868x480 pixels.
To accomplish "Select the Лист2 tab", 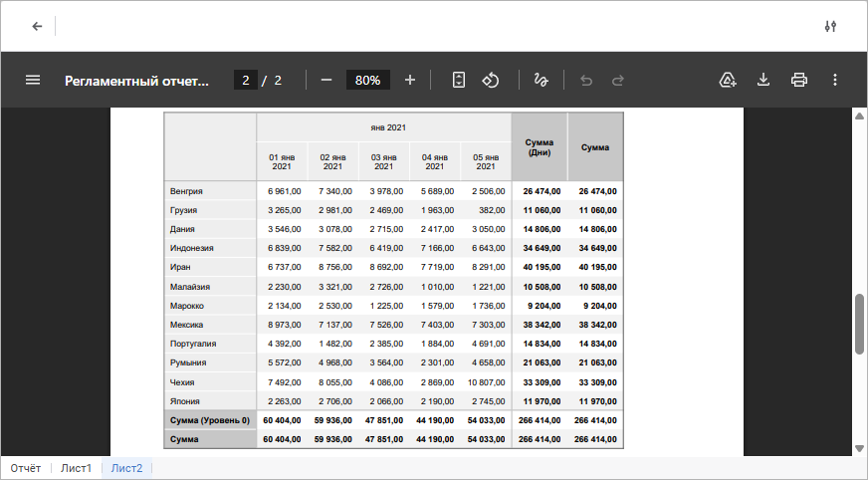I will point(126,468).
